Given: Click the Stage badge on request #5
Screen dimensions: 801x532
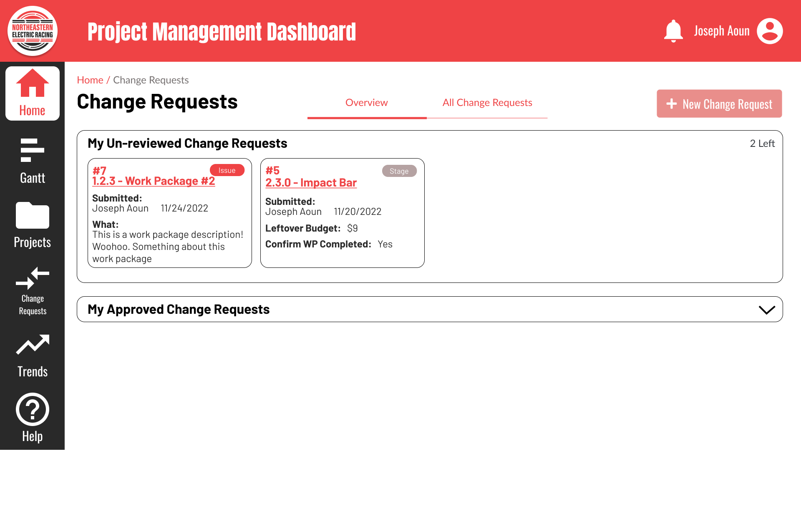Looking at the screenshot, I should click(399, 171).
